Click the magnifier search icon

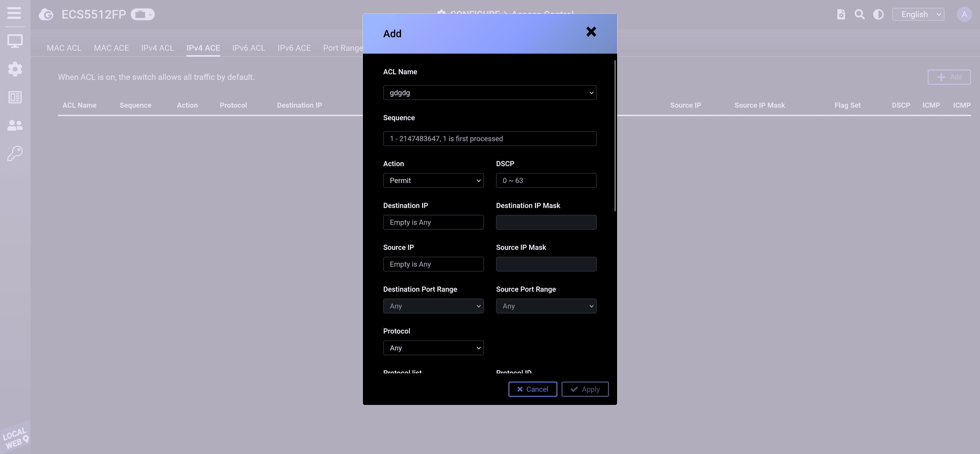pos(859,15)
